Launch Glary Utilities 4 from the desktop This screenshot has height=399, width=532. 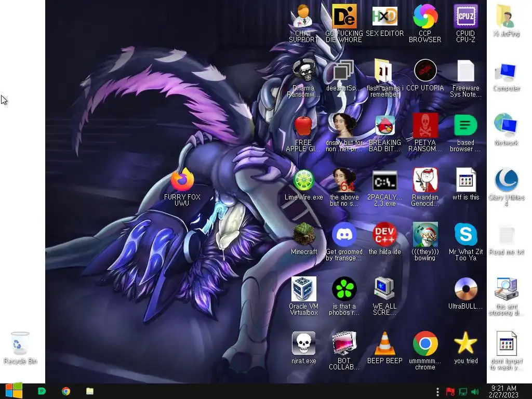point(506,187)
